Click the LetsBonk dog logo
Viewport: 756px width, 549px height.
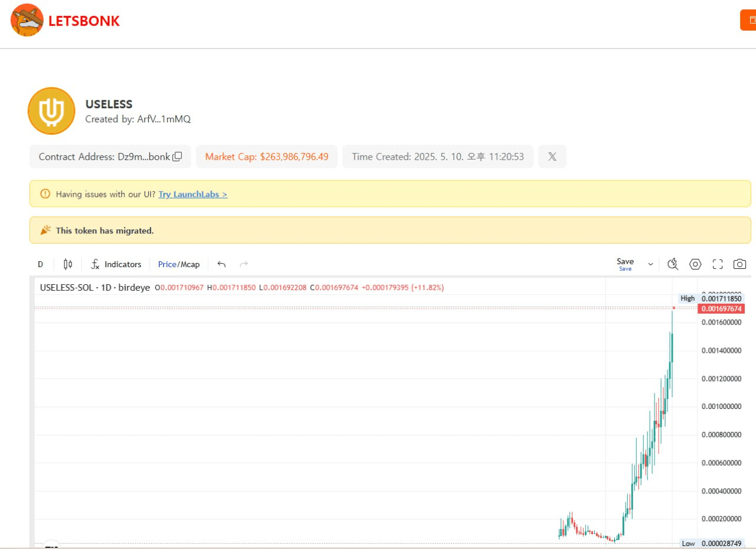(x=27, y=20)
